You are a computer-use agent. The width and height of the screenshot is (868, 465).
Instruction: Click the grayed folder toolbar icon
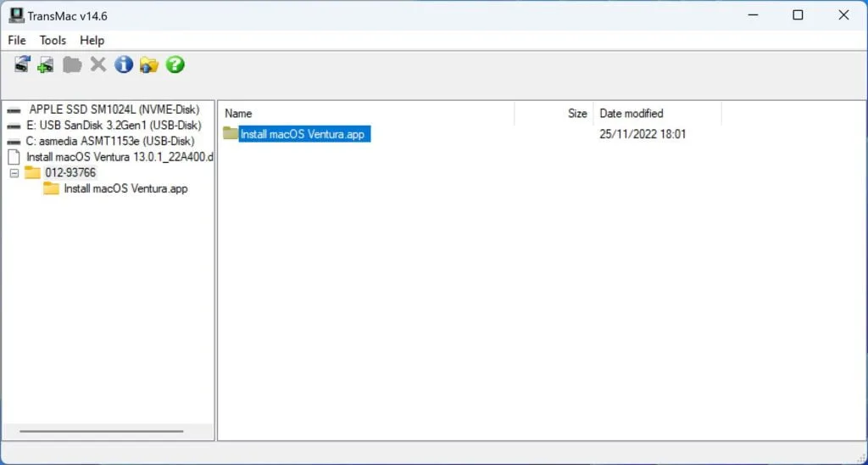(x=72, y=64)
